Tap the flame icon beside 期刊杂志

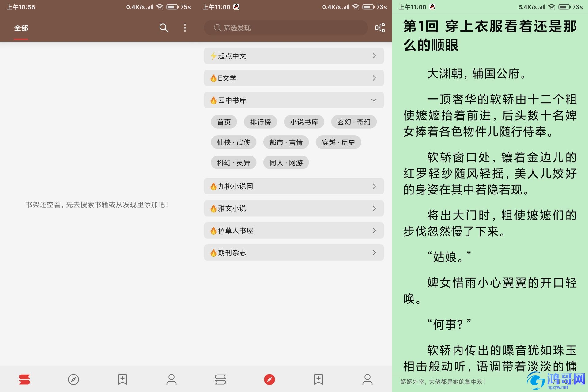pyautogui.click(x=213, y=253)
